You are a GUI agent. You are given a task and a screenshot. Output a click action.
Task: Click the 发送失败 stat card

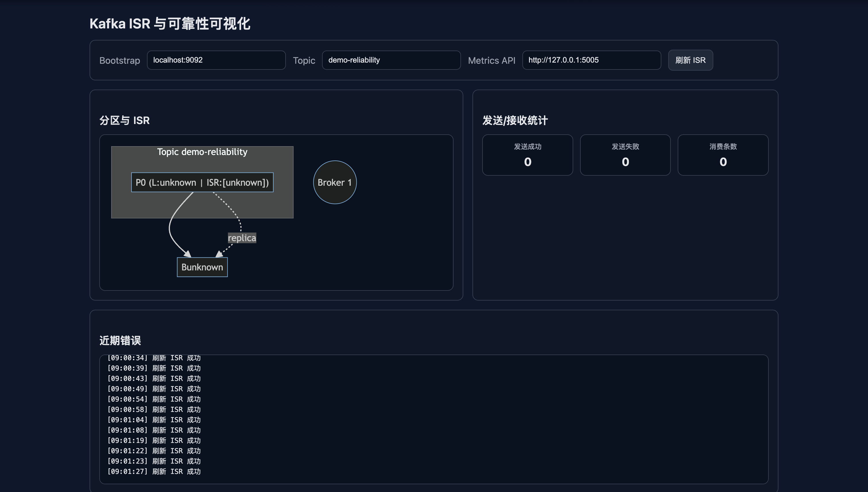tap(625, 155)
